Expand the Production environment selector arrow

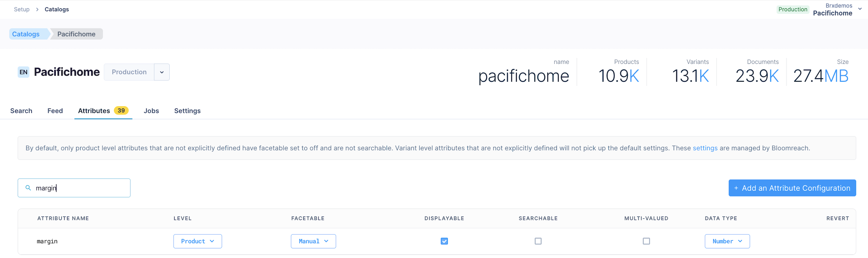pos(162,72)
